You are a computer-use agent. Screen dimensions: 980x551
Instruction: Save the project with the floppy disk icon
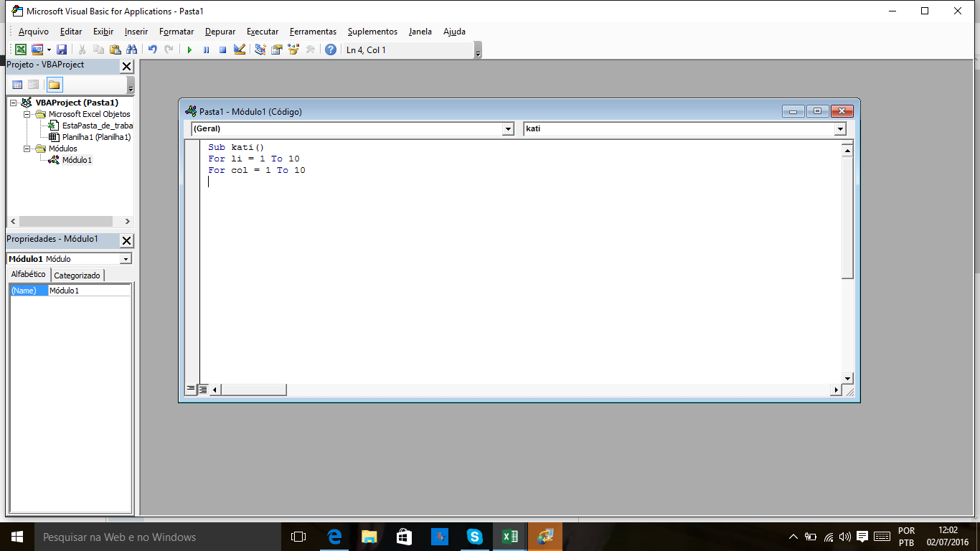tap(62, 50)
